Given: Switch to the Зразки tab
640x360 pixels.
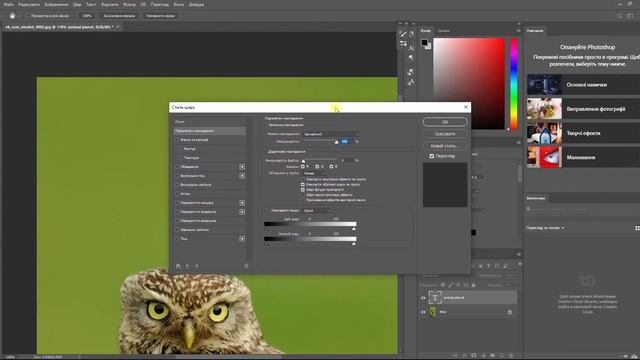Looking at the screenshot, I should [x=444, y=31].
